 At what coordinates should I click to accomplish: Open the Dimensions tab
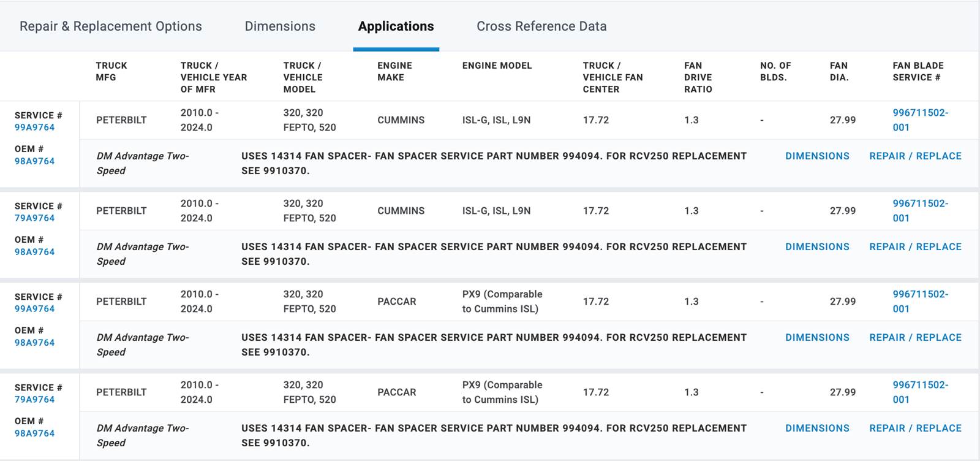click(280, 26)
